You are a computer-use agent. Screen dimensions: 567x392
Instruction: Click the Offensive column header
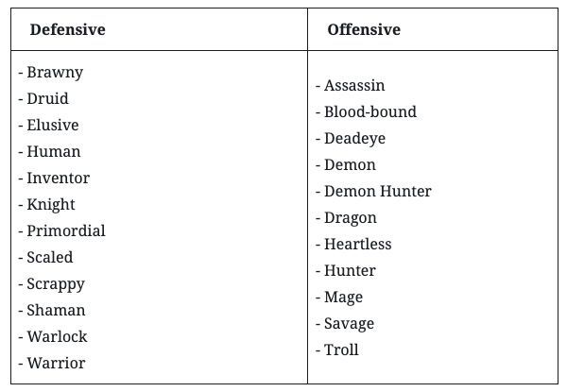(x=364, y=29)
